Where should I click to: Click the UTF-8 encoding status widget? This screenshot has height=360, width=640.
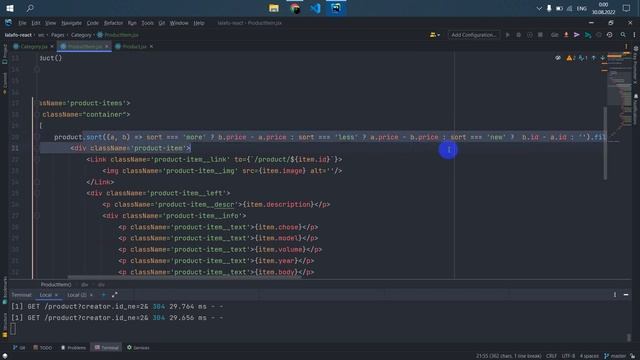click(x=568, y=356)
